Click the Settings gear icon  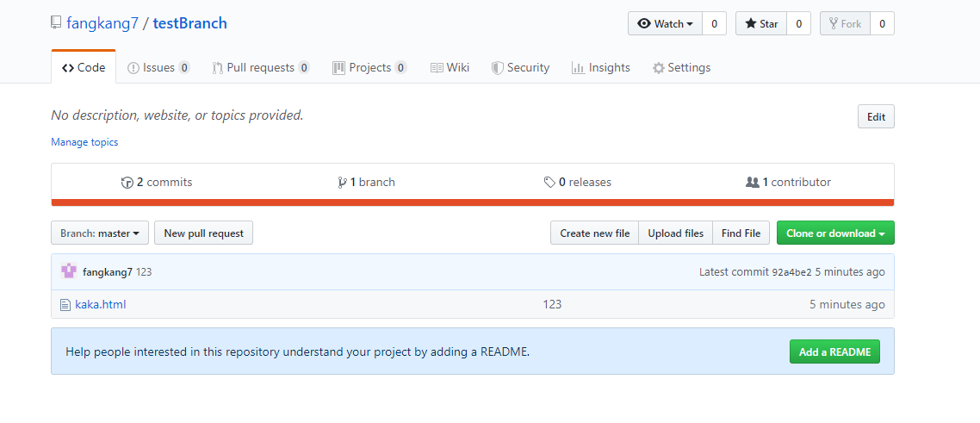pos(659,68)
